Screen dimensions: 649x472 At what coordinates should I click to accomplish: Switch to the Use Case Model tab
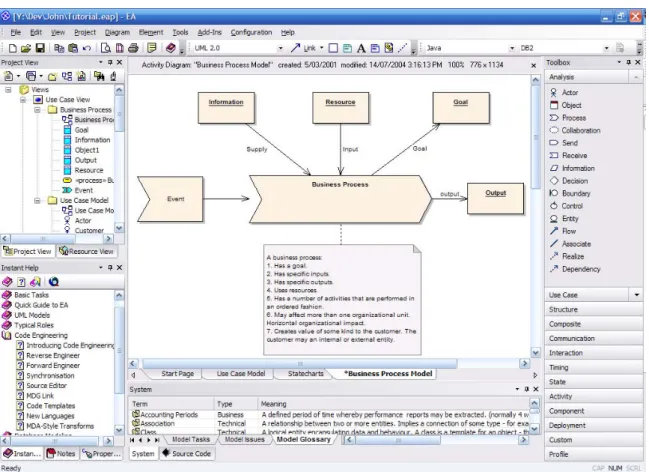pos(241,373)
